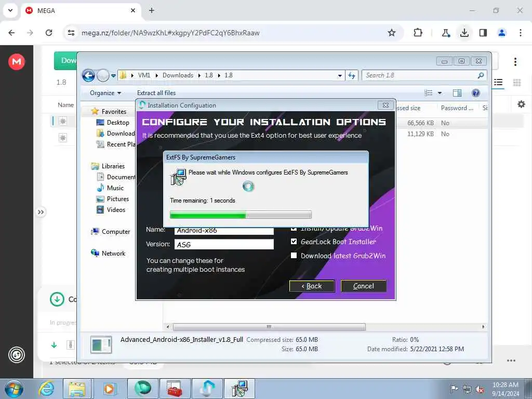Viewport: 532px width, 399px height.
Task: Open Windows Media Player taskbar icon
Action: 109,389
